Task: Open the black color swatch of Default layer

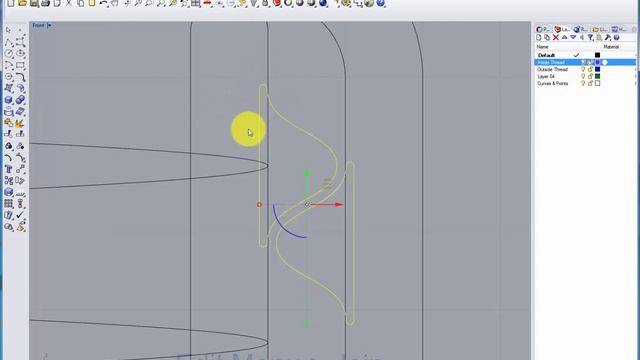Action: tap(598, 55)
